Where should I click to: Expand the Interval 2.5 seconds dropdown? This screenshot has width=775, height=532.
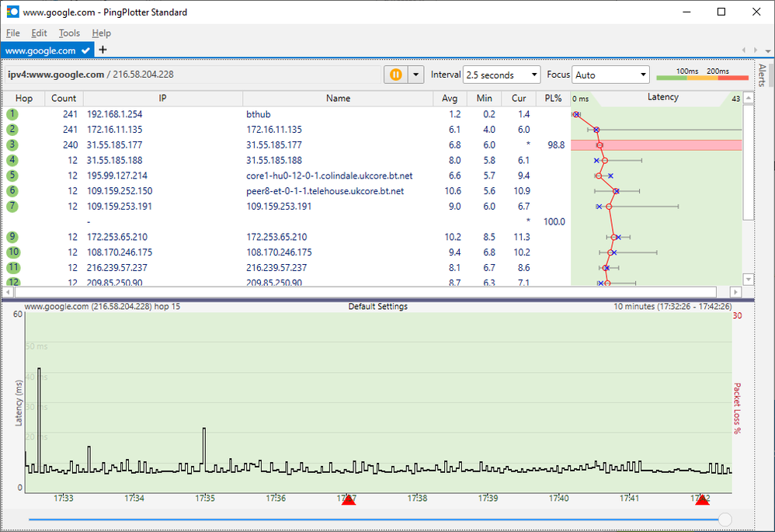tap(502, 75)
